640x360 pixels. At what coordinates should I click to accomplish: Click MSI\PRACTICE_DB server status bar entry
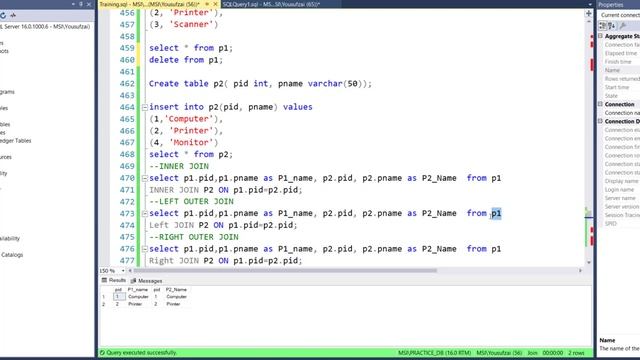tap(434, 353)
